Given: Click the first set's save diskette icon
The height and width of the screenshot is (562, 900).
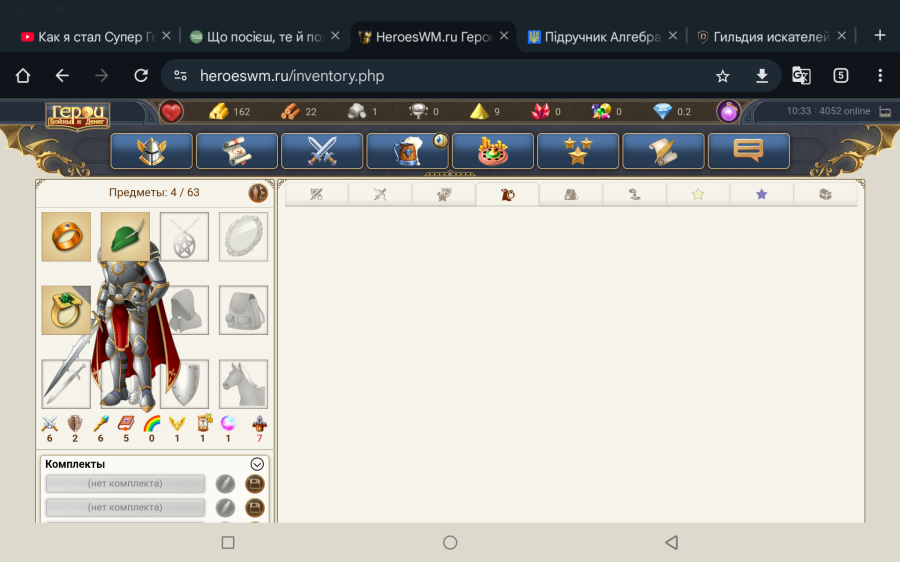Looking at the screenshot, I should point(255,484).
